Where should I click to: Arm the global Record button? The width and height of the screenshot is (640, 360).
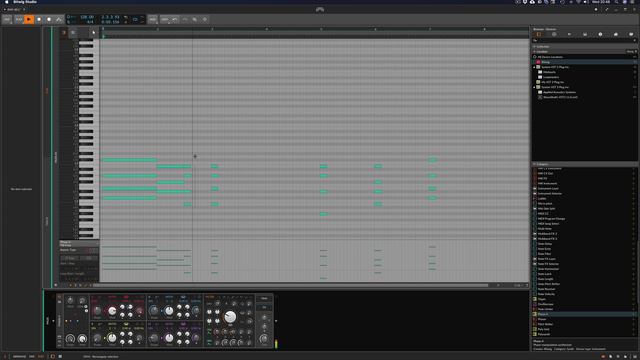pyautogui.click(x=49, y=19)
